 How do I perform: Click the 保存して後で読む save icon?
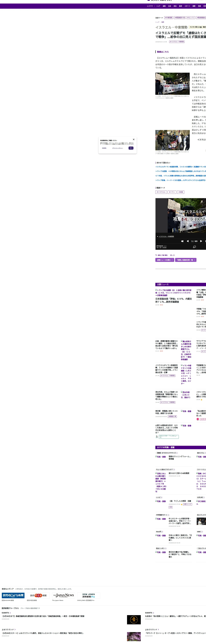[x=156, y=255]
